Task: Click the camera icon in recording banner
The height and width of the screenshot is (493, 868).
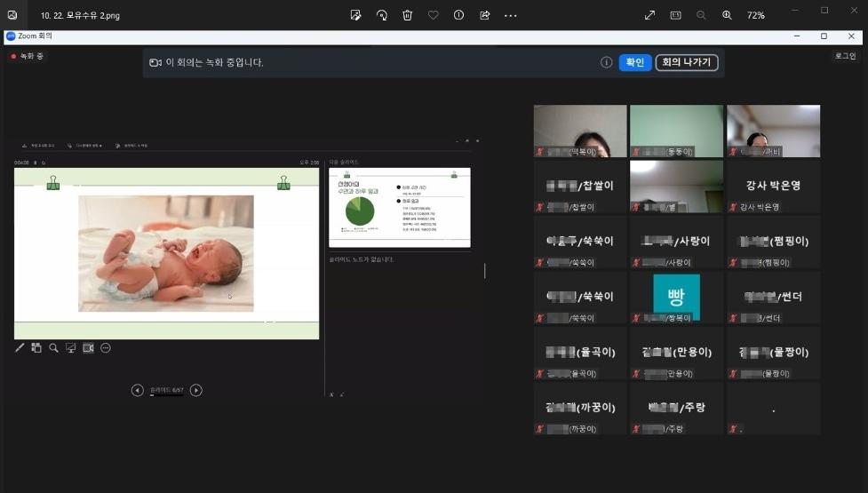Action: (x=155, y=62)
